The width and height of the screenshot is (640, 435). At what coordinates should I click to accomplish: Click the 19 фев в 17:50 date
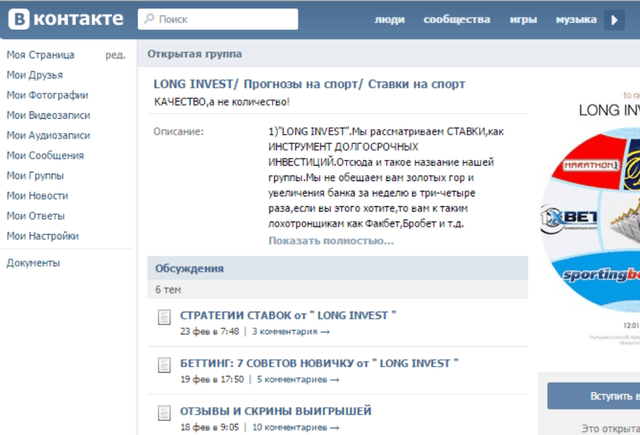212,380
